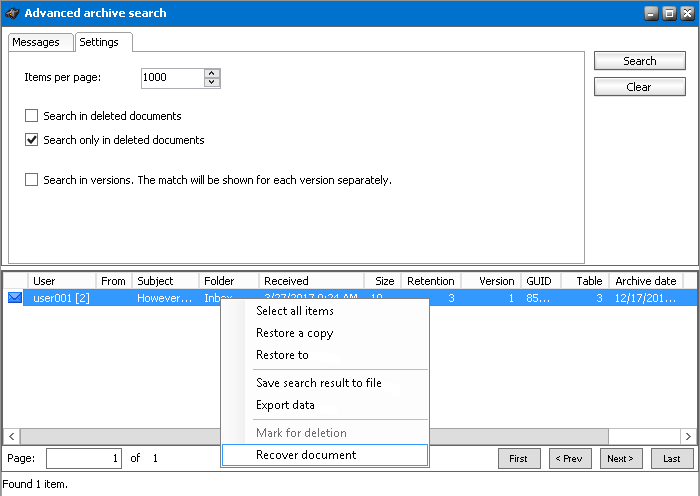Image resolution: width=700 pixels, height=496 pixels.
Task: Decrease Items per page with down arrow
Action: click(x=212, y=83)
